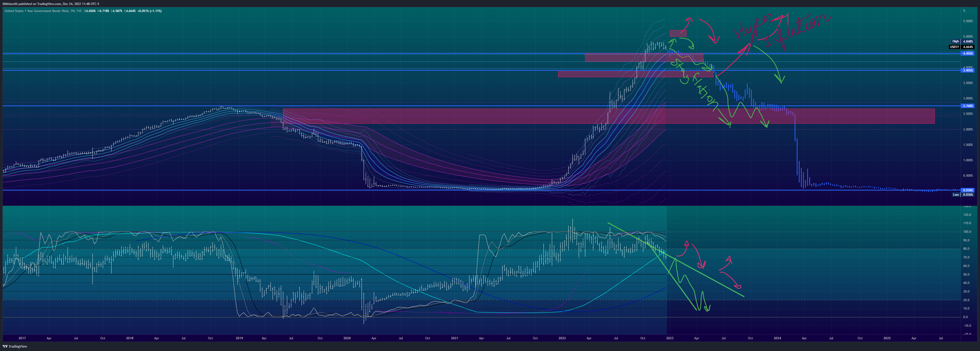
Task: Click the High 4.848% price label
Action: 962,41
